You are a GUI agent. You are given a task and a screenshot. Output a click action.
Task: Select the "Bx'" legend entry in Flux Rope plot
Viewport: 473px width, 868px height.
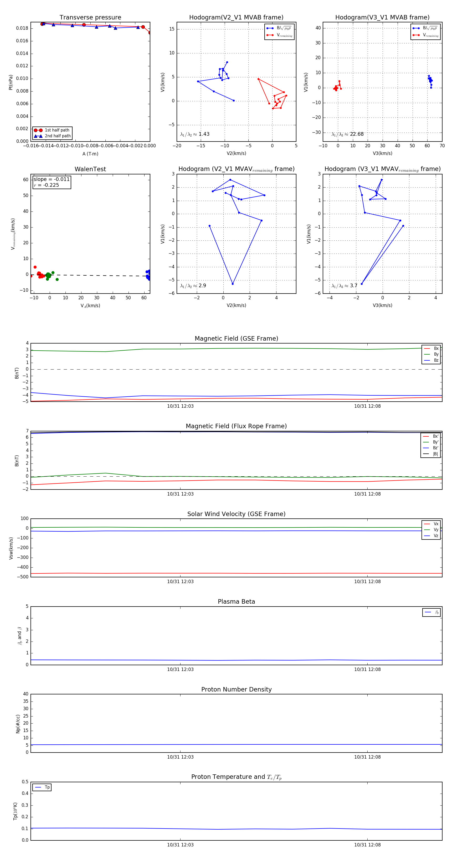pos(431,436)
